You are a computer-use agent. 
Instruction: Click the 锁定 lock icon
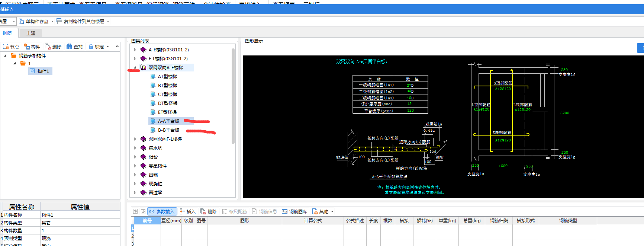pos(91,47)
